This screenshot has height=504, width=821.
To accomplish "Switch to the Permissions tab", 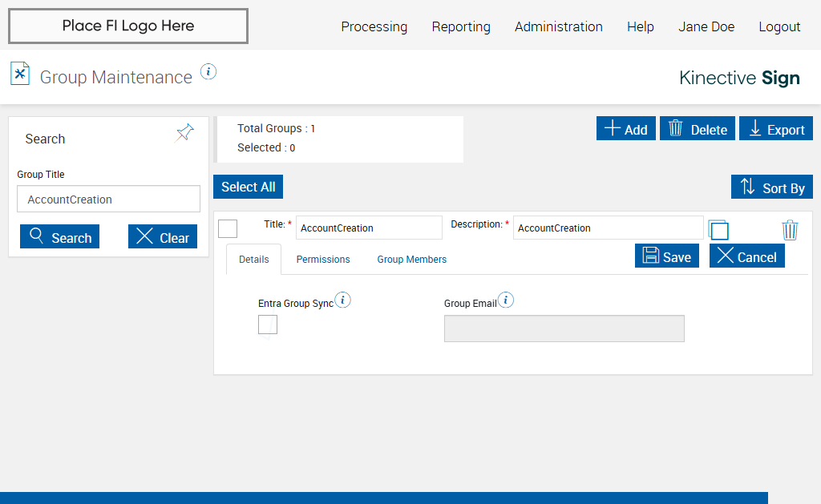I will click(323, 260).
